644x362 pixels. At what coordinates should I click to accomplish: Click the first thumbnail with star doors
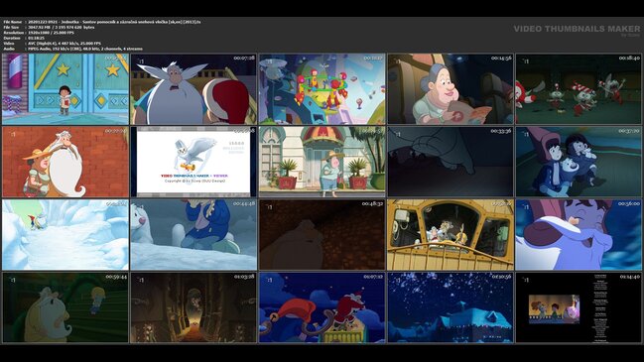(x=65, y=89)
